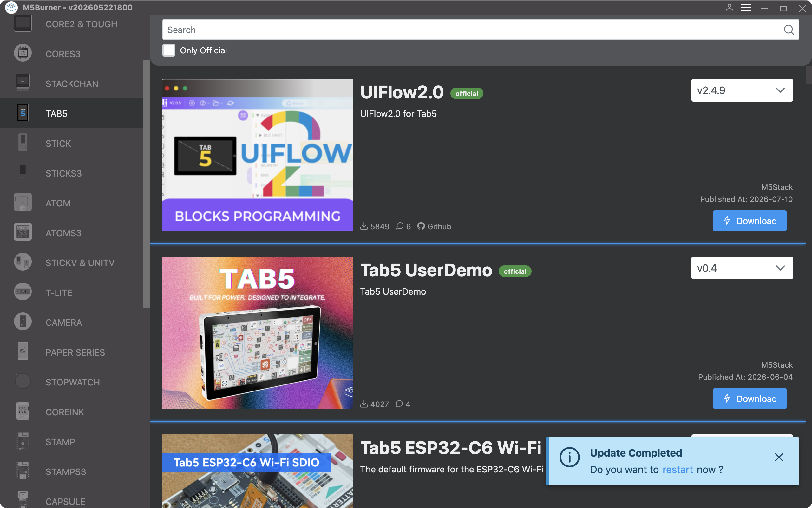This screenshot has height=508, width=812.
Task: Select the CORES3 device icon
Action: tap(23, 53)
